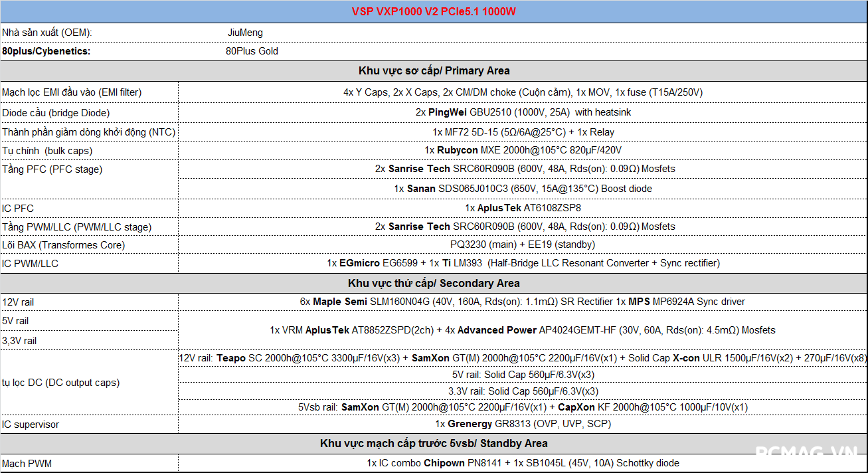Click the Maple Semi SLM160N04G rectifier cell
868x473 pixels.
523,302
